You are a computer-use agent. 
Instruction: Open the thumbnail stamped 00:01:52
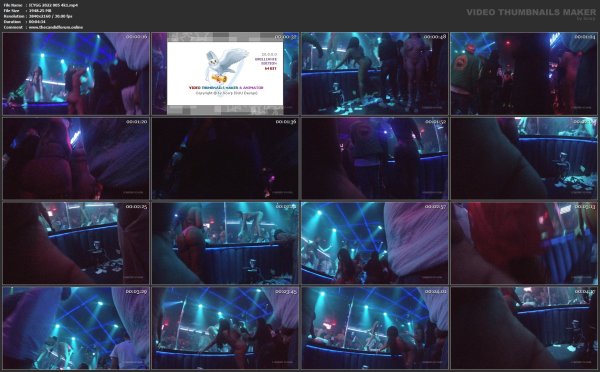(375, 158)
